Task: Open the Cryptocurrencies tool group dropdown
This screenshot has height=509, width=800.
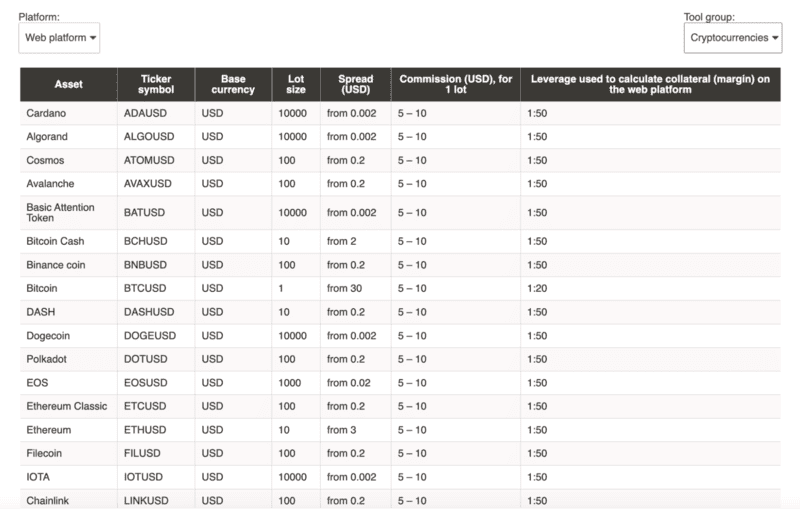Action: [733, 38]
